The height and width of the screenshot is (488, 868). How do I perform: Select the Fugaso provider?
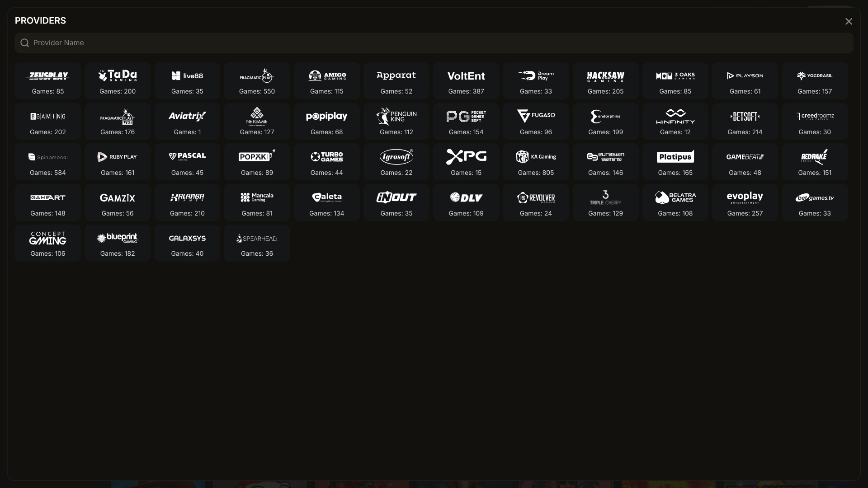536,122
